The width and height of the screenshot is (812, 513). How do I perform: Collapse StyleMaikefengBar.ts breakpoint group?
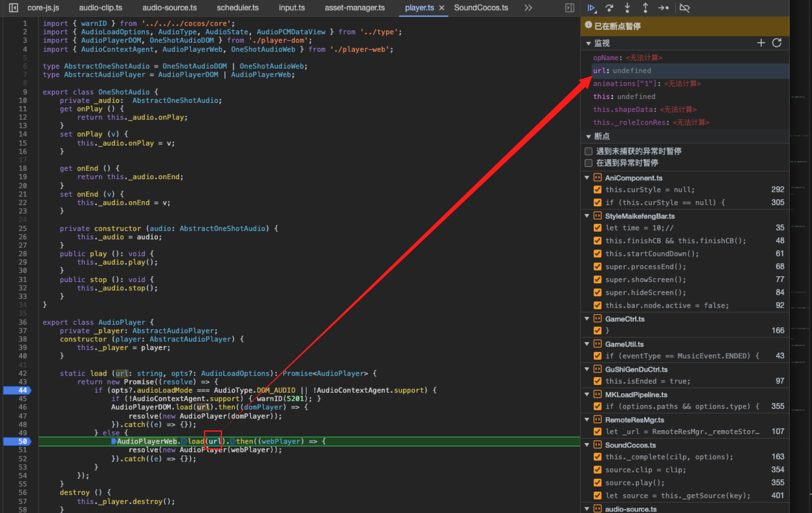(x=587, y=216)
